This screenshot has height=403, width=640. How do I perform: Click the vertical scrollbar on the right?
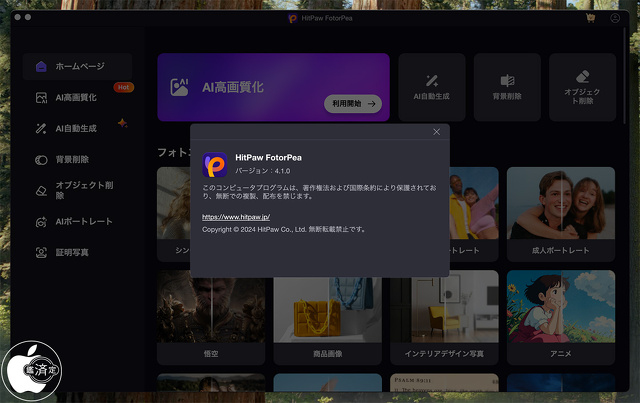click(x=624, y=76)
